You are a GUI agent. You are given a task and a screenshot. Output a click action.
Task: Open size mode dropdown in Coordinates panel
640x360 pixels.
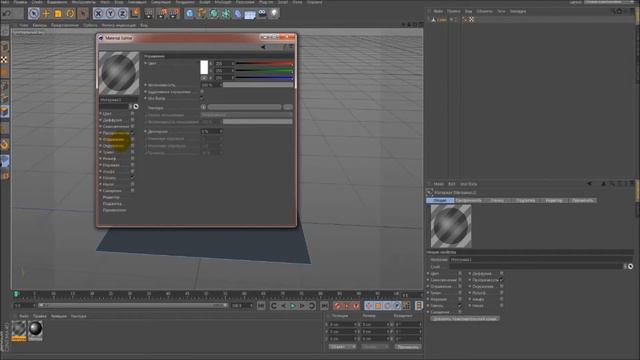pos(374,347)
